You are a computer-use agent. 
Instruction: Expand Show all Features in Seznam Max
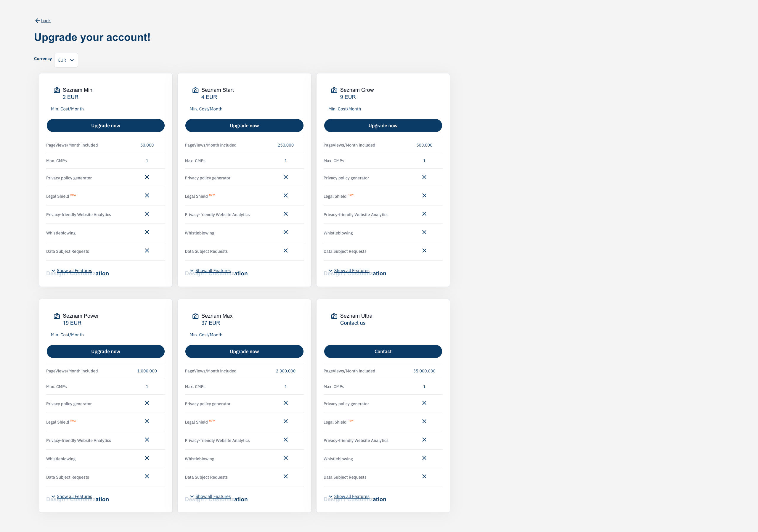[x=213, y=496]
